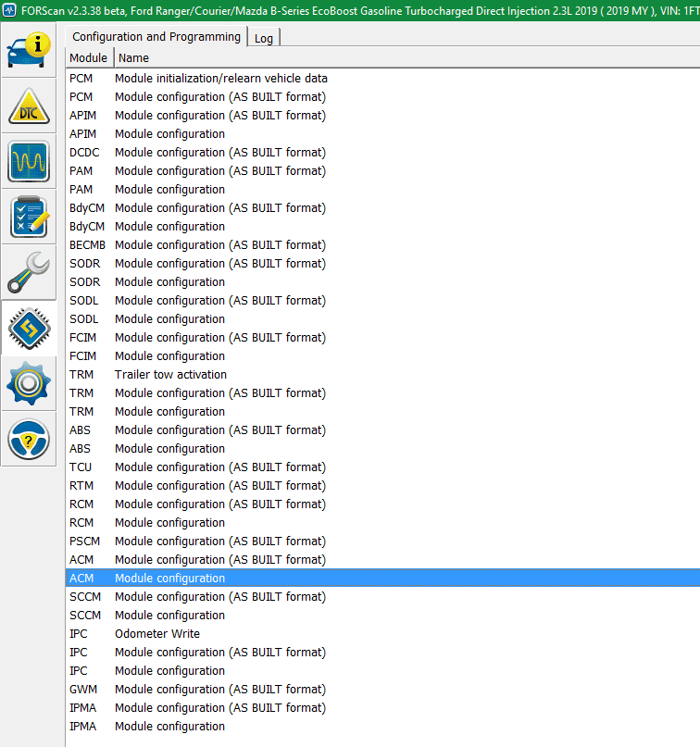Sort by the Module column header
This screenshot has height=747, width=700.
89,57
